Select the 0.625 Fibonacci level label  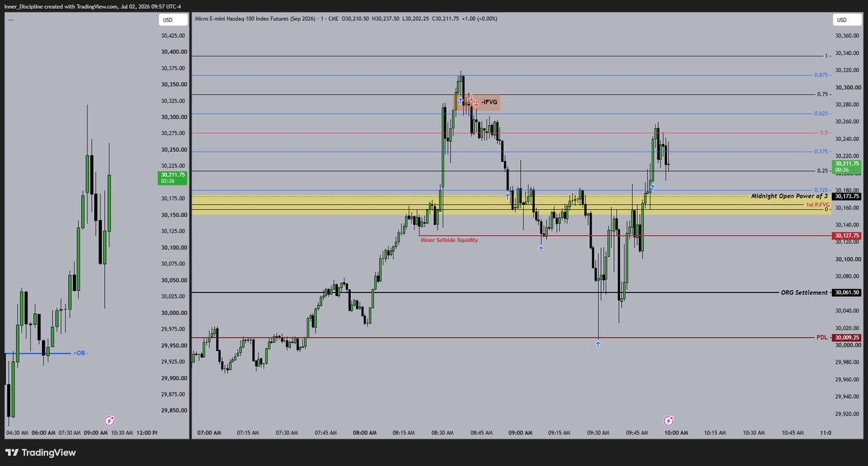[820, 113]
